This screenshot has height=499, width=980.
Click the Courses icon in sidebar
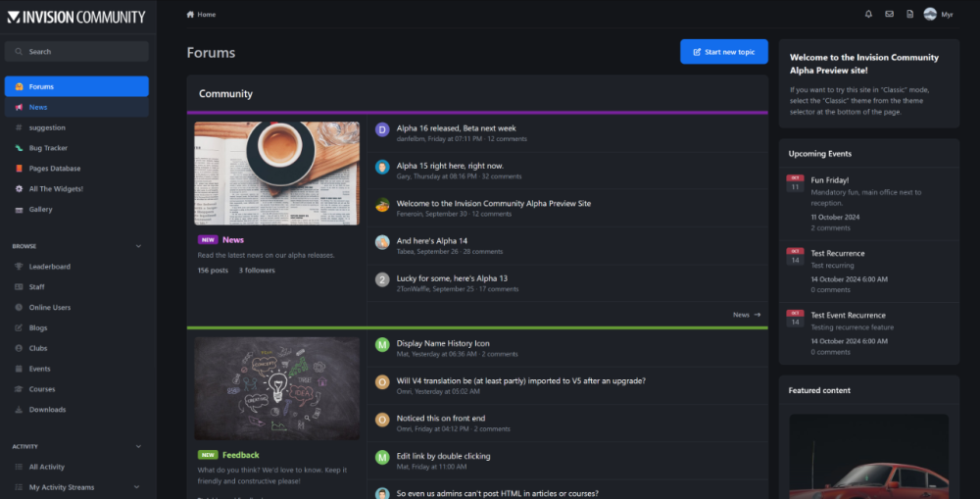click(19, 389)
